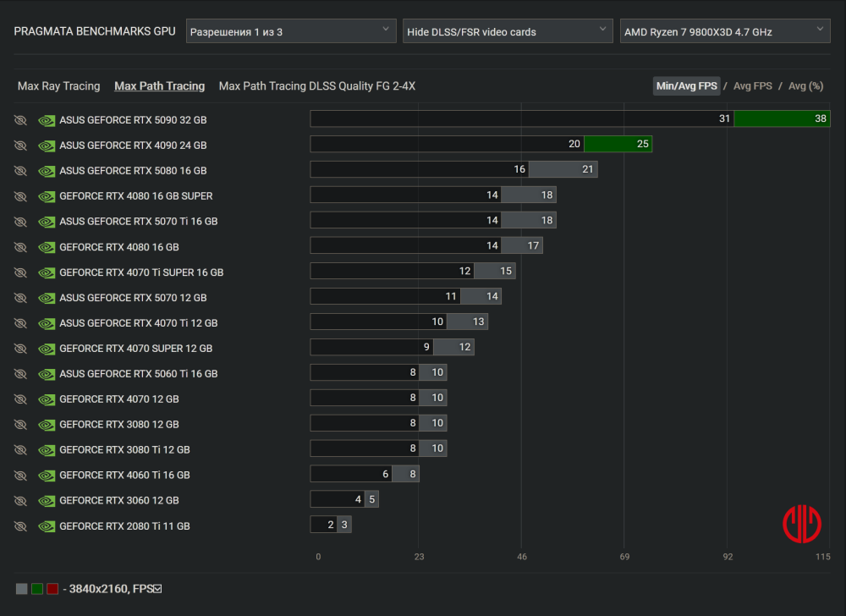Click NVIDIA logo beside RTX 3080 Ti 12 GB

(47, 450)
